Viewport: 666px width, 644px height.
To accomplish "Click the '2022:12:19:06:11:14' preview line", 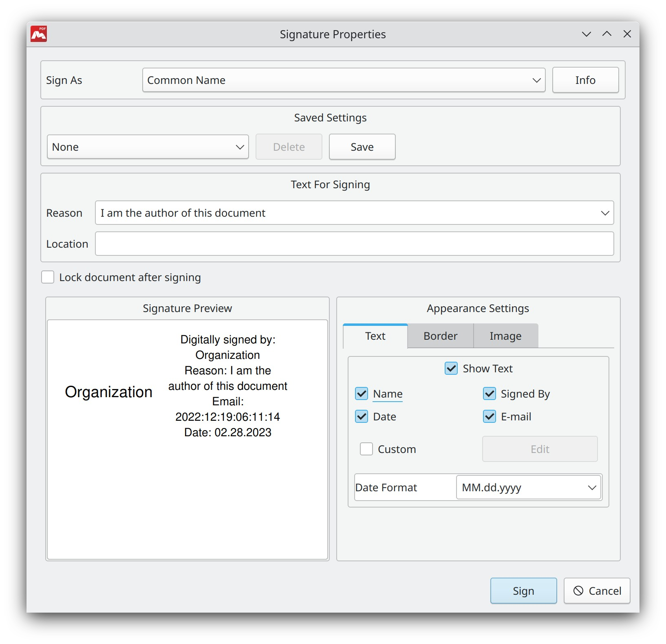I will pyautogui.click(x=228, y=417).
